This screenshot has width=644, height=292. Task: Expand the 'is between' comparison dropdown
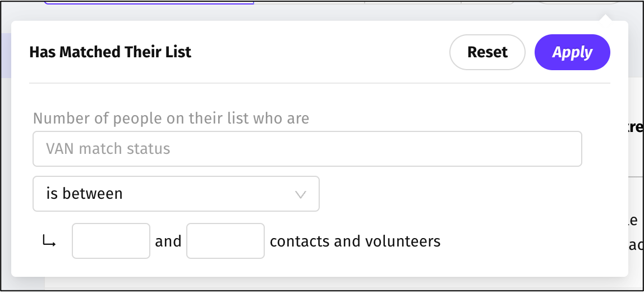point(176,194)
